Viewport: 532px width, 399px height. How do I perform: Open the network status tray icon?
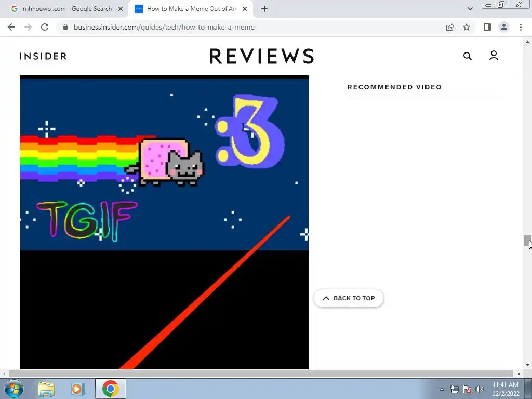click(454, 389)
